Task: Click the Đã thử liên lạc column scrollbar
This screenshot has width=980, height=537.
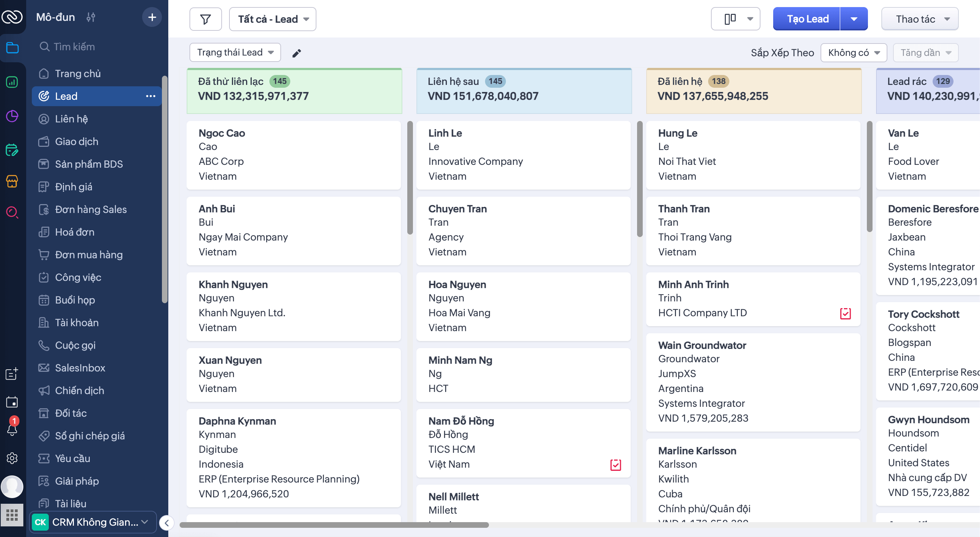Action: (x=410, y=178)
